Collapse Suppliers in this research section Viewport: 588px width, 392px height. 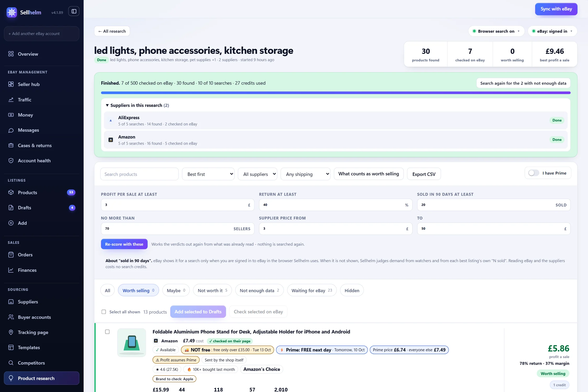pyautogui.click(x=137, y=105)
